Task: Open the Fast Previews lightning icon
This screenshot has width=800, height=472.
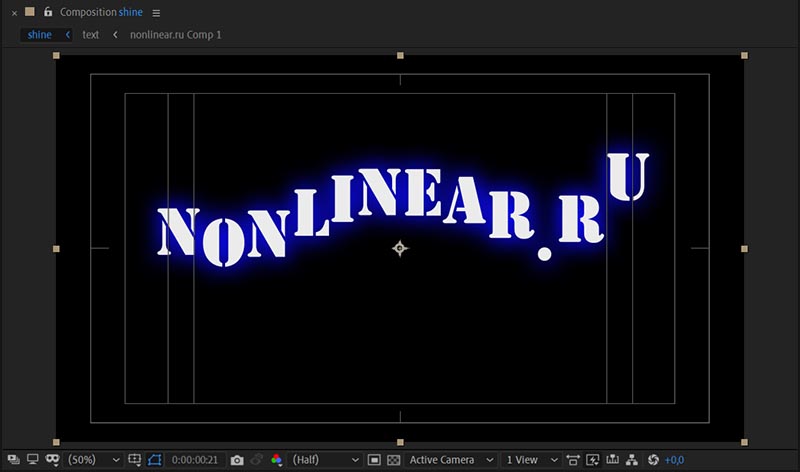Action: pyautogui.click(x=593, y=460)
